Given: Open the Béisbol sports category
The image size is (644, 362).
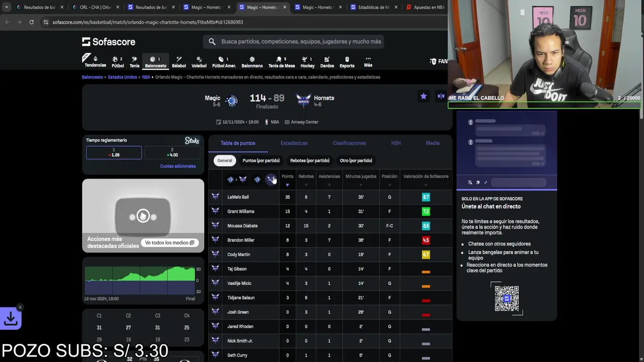Looking at the screenshot, I should pyautogui.click(x=179, y=62).
